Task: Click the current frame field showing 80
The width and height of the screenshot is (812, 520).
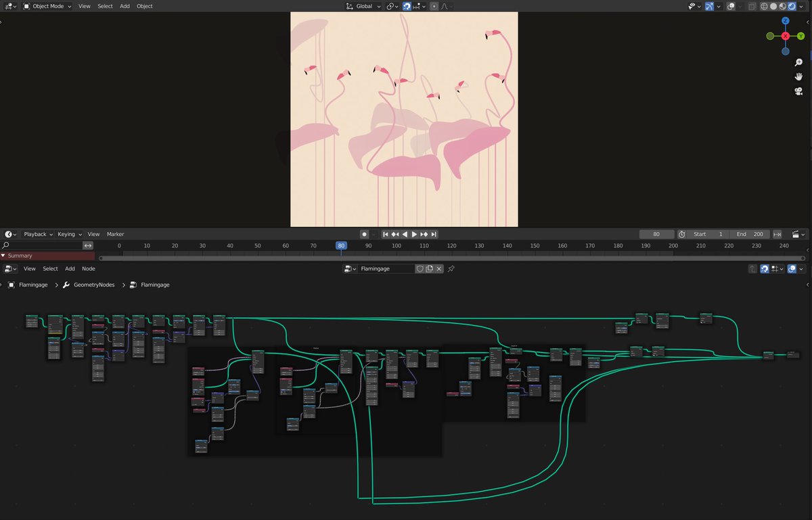Action: pos(656,234)
